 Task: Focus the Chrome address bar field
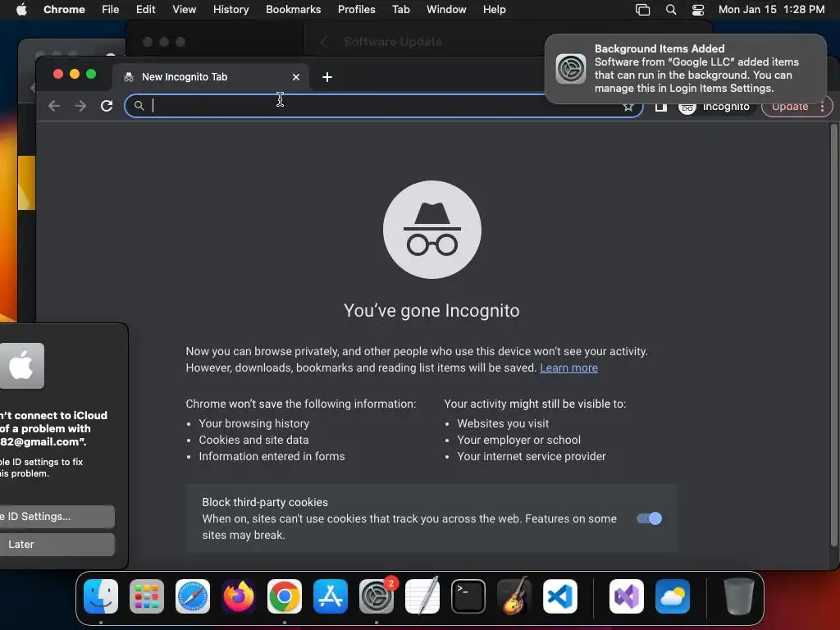[x=384, y=106]
